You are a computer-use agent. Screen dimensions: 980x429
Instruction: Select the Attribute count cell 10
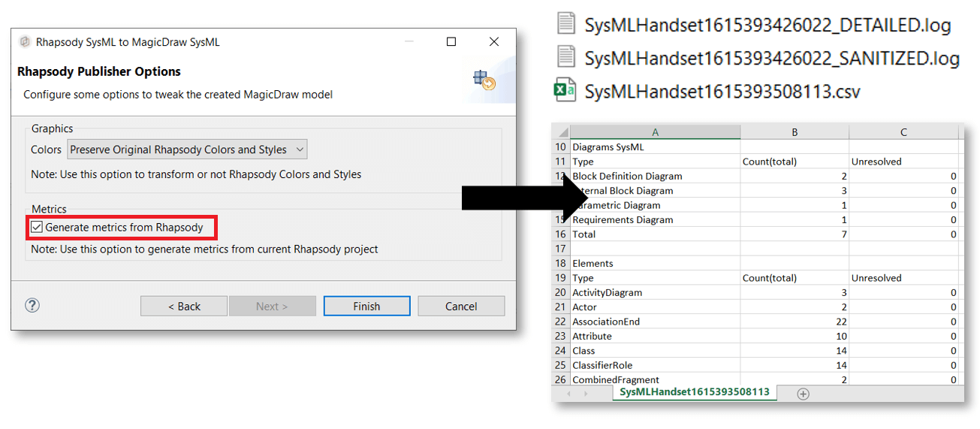[x=795, y=336]
